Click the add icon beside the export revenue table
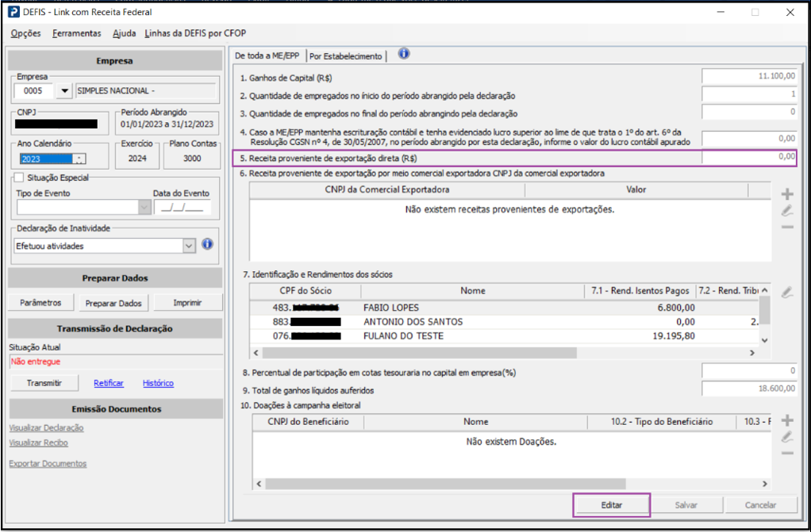 coord(787,194)
